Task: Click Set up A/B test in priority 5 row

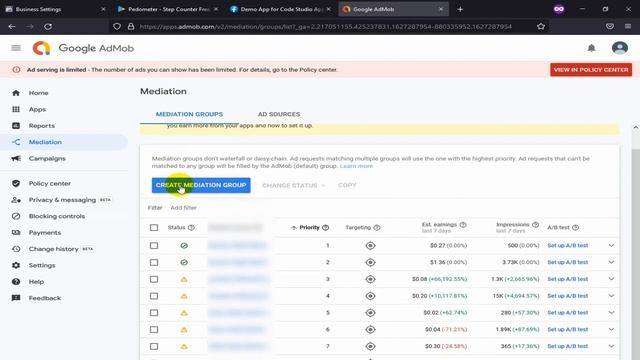Action: 567,313
